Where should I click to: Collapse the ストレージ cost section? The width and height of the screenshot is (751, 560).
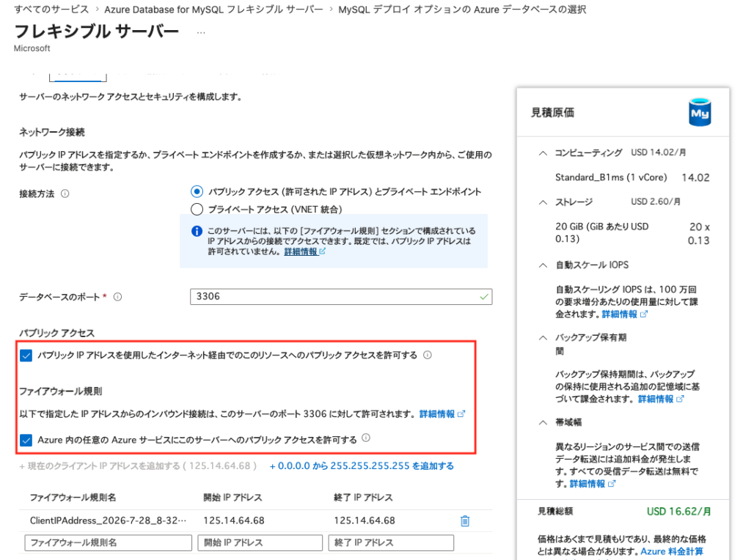tap(543, 202)
